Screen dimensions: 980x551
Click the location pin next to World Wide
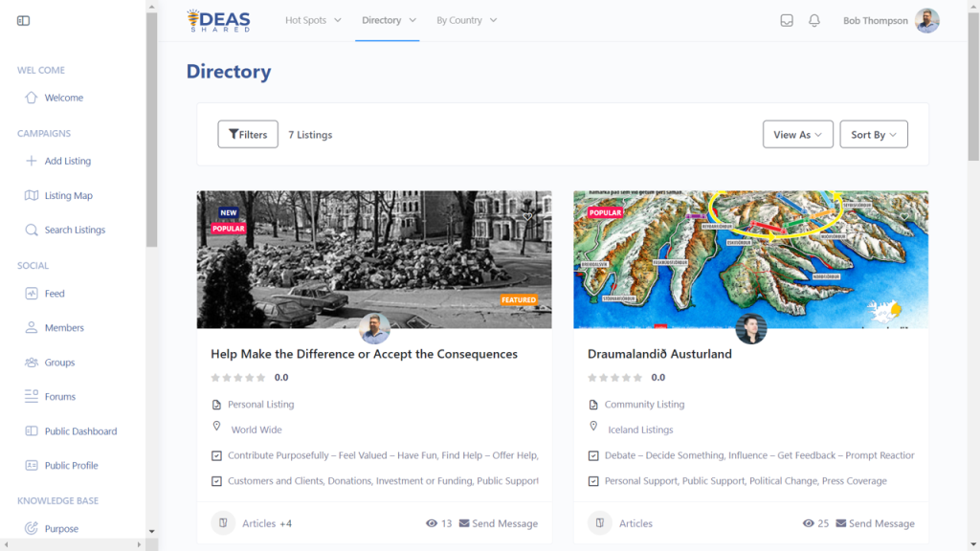(x=217, y=426)
